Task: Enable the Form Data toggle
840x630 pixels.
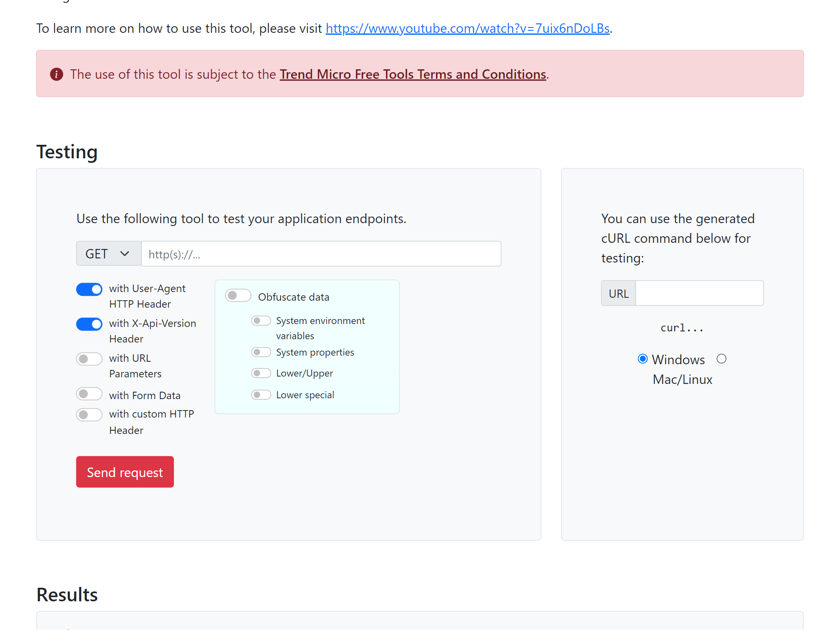Action: click(x=89, y=394)
